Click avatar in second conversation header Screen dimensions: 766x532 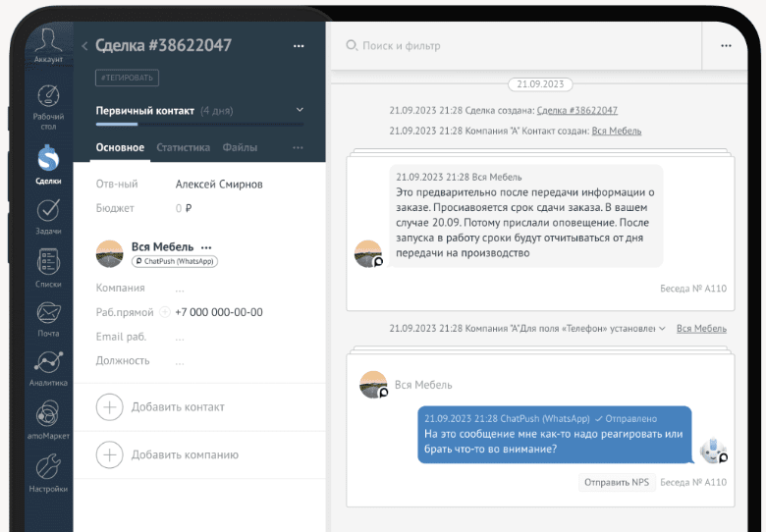374,385
